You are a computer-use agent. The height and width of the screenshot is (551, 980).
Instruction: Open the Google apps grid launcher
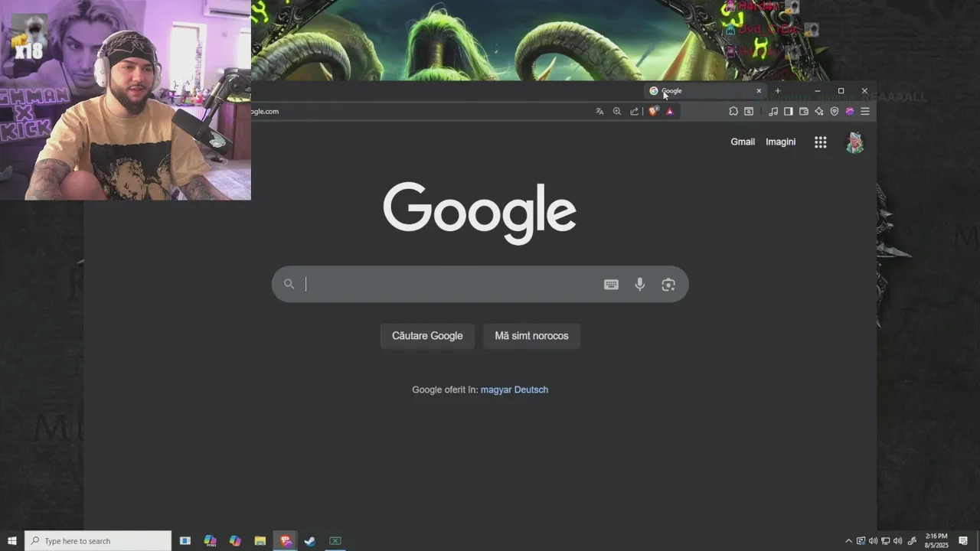[821, 142]
